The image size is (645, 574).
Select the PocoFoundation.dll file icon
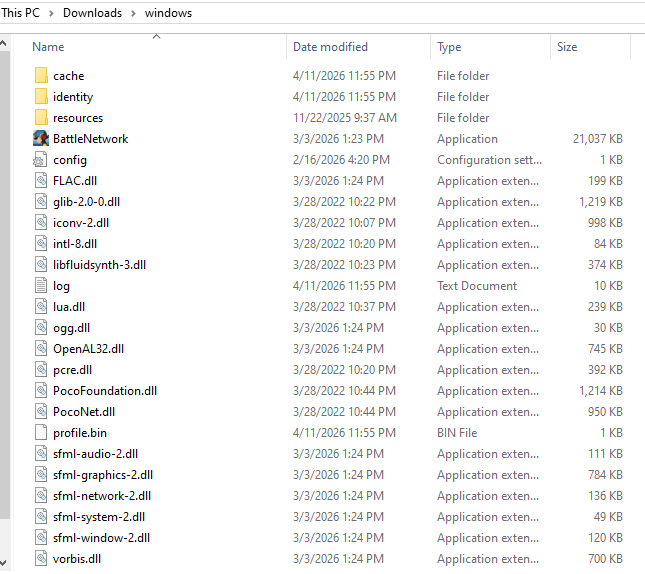click(41, 390)
